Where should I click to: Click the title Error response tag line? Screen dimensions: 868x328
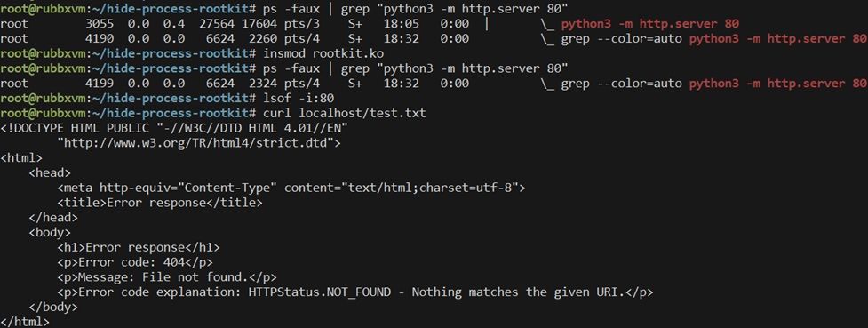point(159,203)
